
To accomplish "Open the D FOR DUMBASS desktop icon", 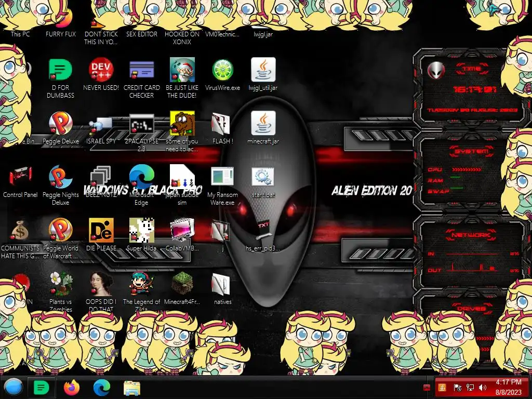I will (x=60, y=70).
